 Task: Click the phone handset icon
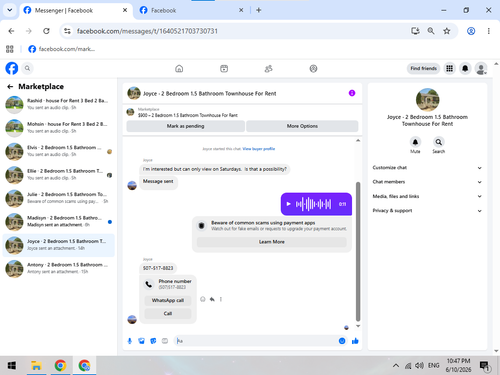(x=149, y=284)
